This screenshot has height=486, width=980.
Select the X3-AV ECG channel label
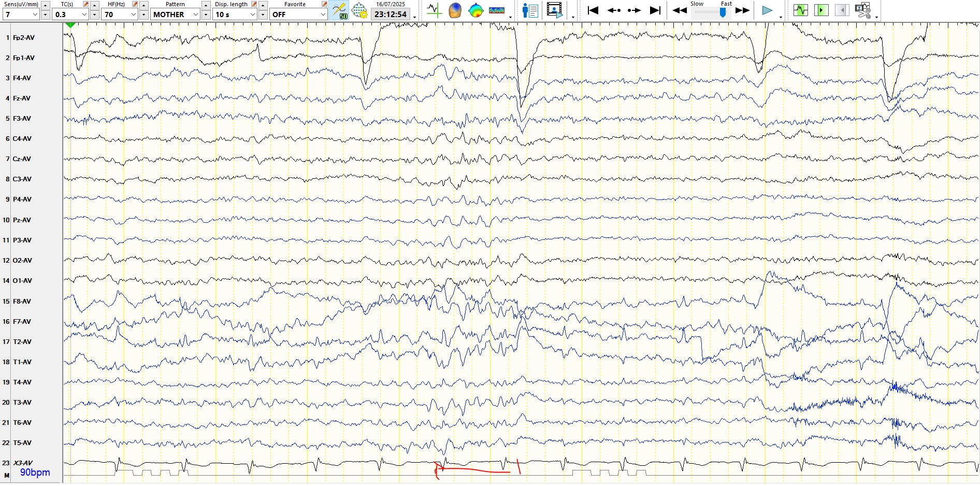23,463
